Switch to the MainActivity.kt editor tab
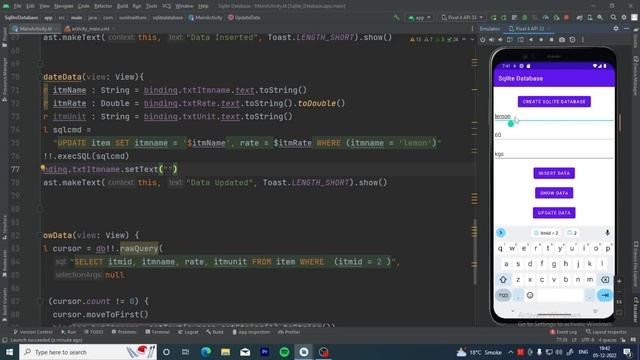 coord(35,29)
